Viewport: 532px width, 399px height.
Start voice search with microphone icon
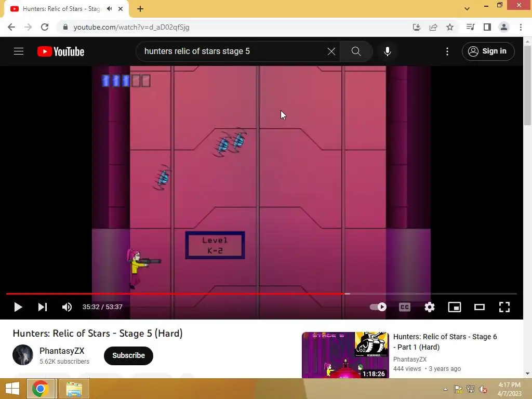click(x=388, y=51)
